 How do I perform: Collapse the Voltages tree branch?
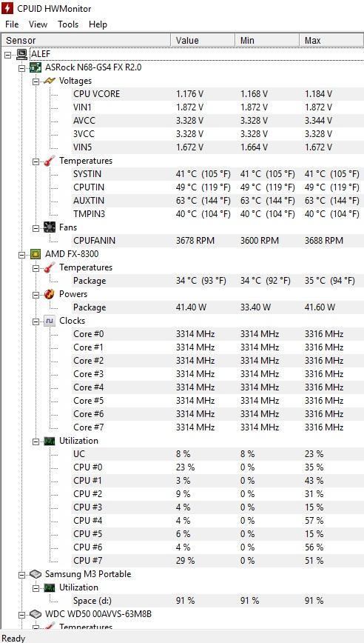pyautogui.click(x=36, y=81)
